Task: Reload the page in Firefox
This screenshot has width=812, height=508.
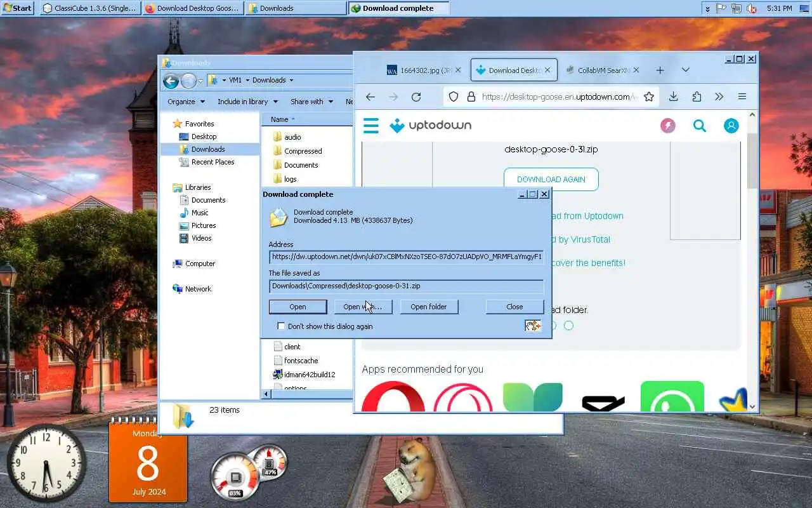Action: [416, 97]
